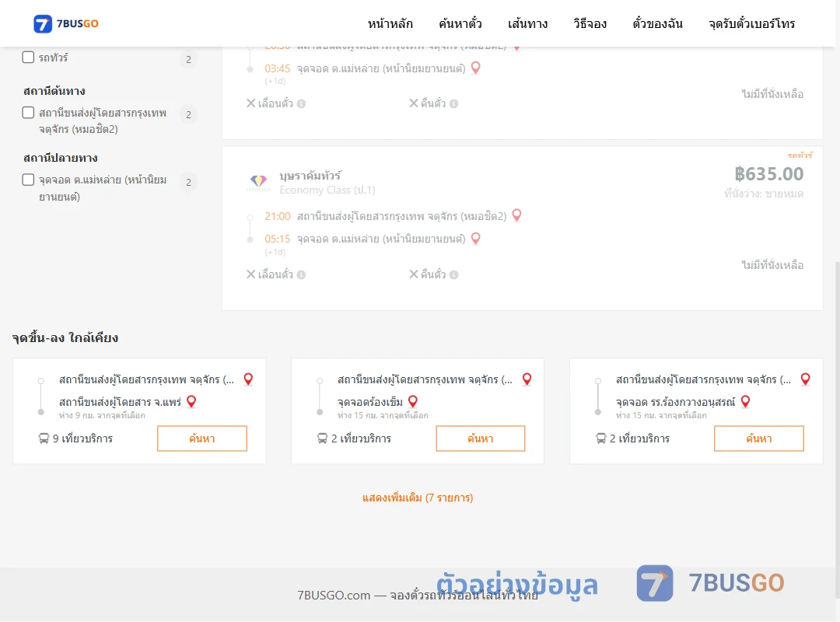Click ค้นหา for the จ.แพร่ route
Screen dimensions: 840x622
click(x=202, y=439)
